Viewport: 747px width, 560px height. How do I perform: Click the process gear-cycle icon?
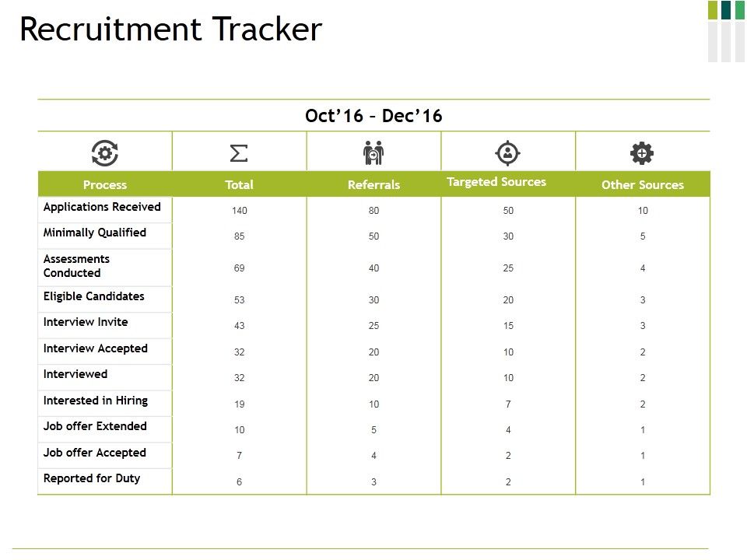click(x=105, y=153)
